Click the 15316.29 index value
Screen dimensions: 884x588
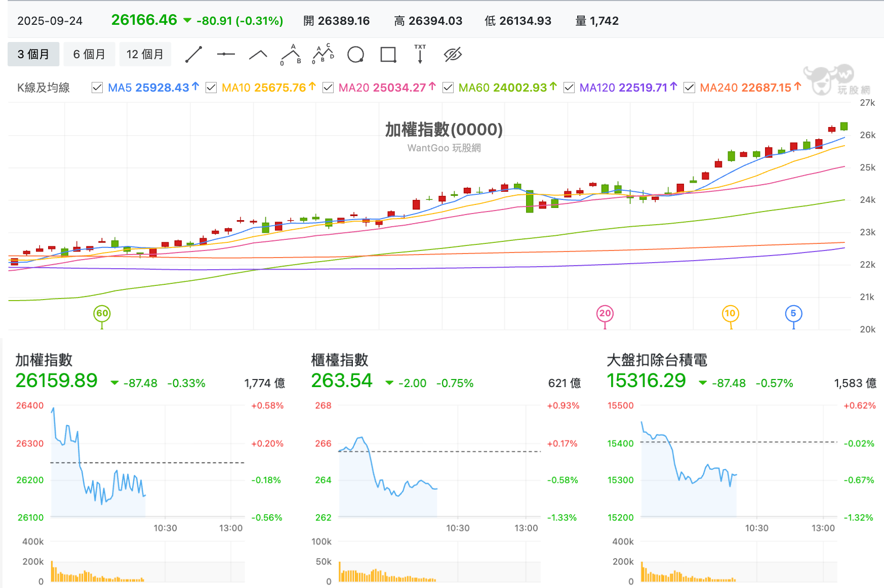point(646,381)
